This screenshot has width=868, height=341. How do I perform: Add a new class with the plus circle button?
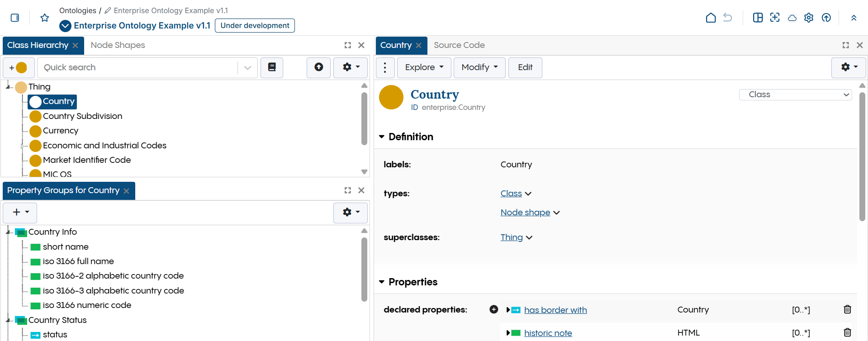pos(18,67)
